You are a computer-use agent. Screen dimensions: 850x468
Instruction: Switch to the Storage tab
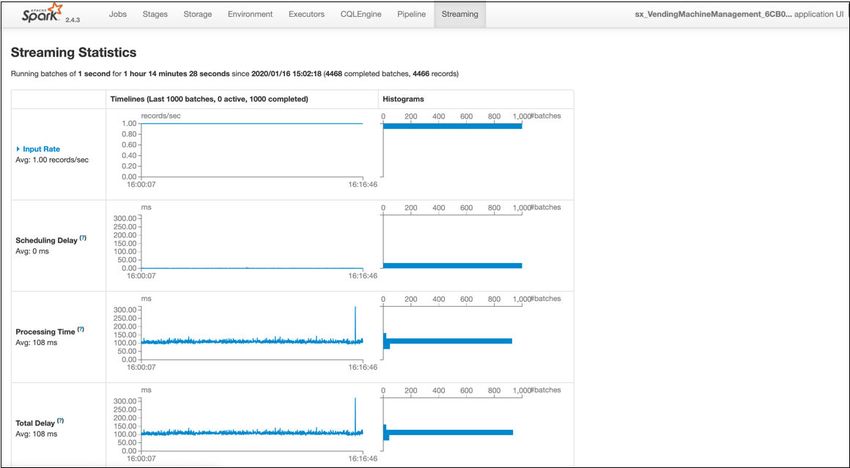pos(197,14)
